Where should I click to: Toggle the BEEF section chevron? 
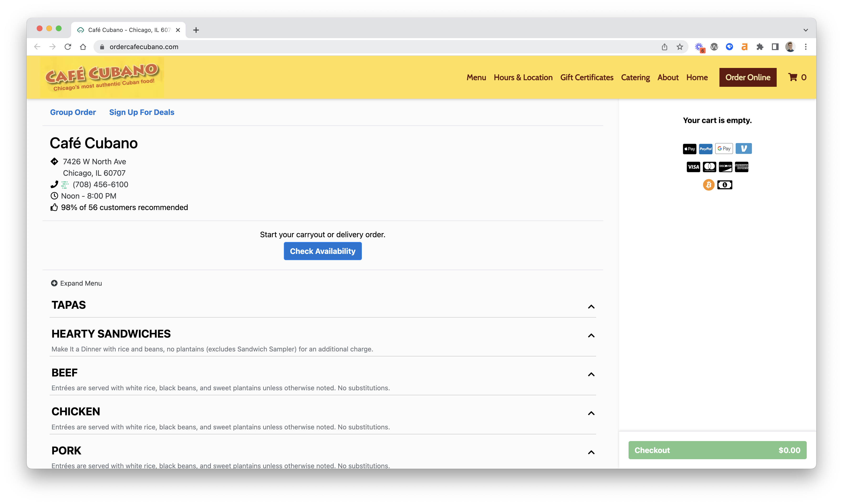point(591,374)
